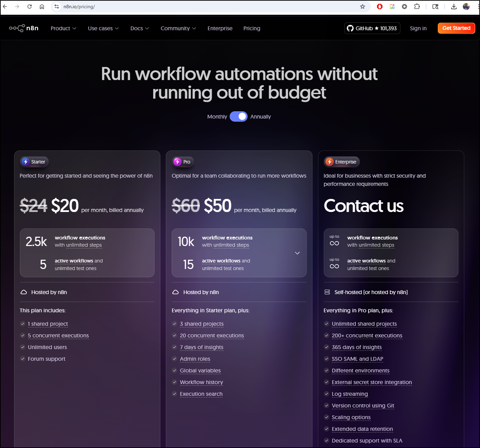Open browser home page icon
The height and width of the screenshot is (448, 480).
click(42, 7)
